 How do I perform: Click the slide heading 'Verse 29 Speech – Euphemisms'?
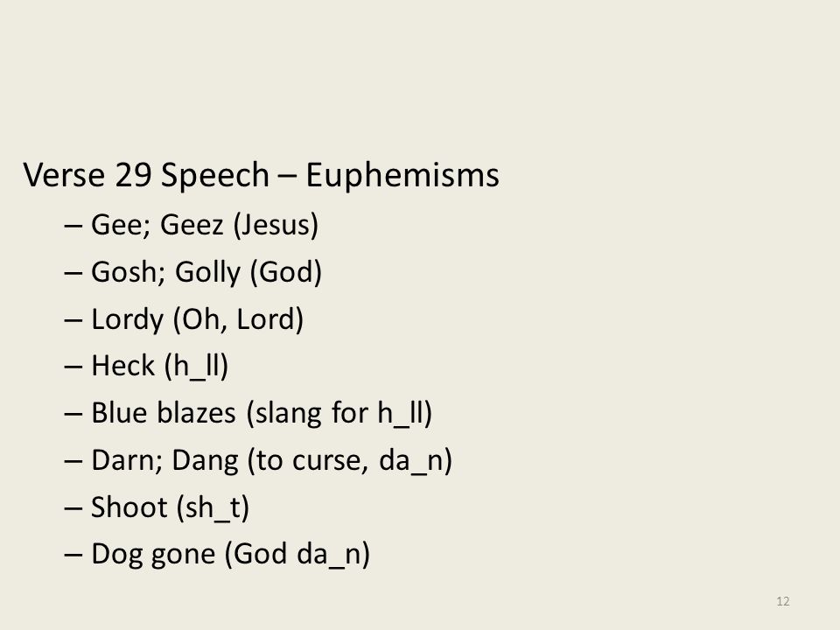click(x=261, y=175)
